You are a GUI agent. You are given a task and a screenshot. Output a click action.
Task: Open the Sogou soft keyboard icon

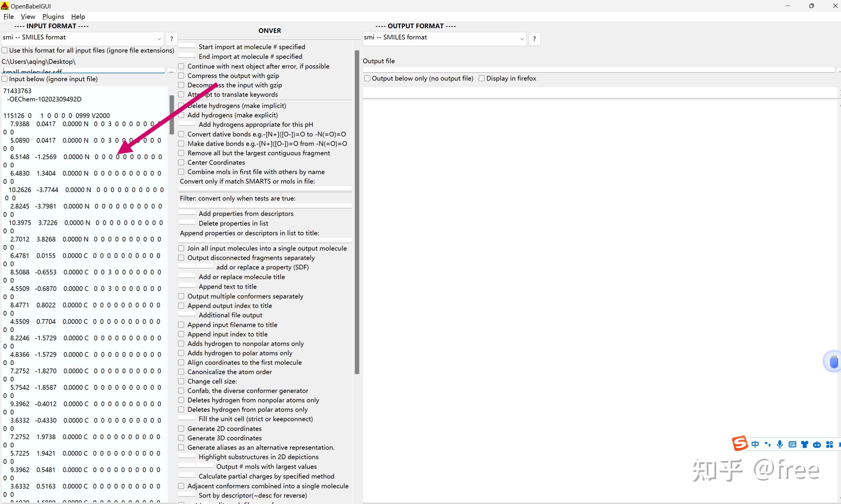point(792,444)
